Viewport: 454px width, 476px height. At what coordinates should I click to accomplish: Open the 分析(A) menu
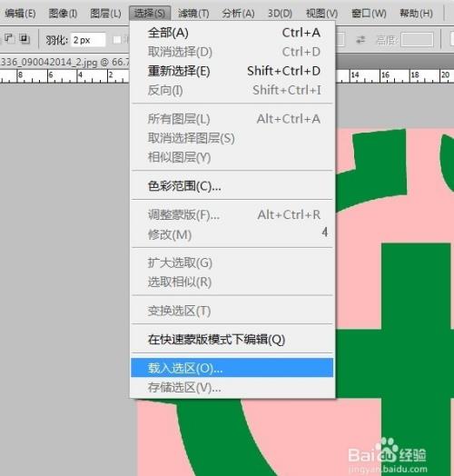click(x=238, y=14)
